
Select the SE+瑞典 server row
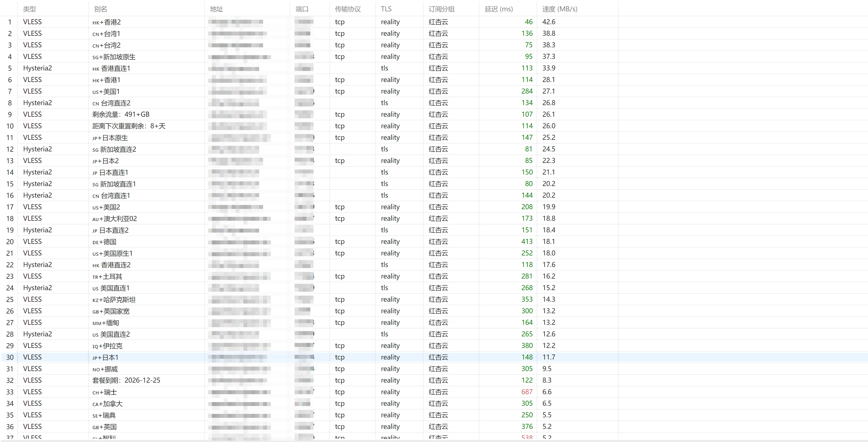434,415
